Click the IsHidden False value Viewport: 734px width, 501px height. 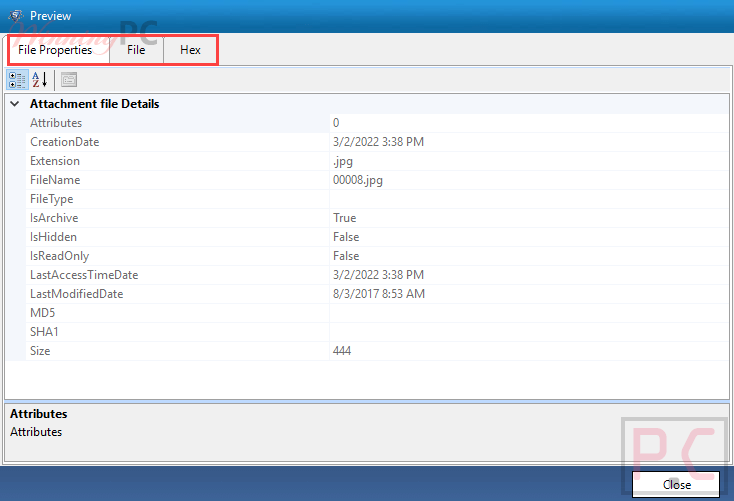click(x=346, y=237)
